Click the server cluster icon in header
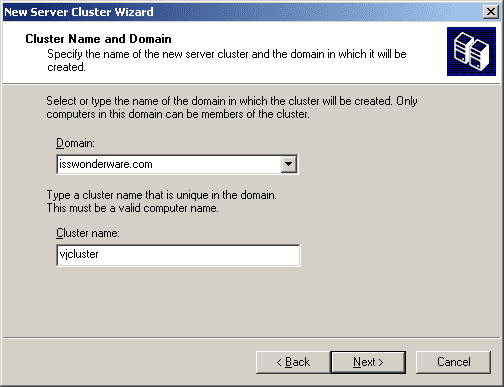 (x=471, y=51)
